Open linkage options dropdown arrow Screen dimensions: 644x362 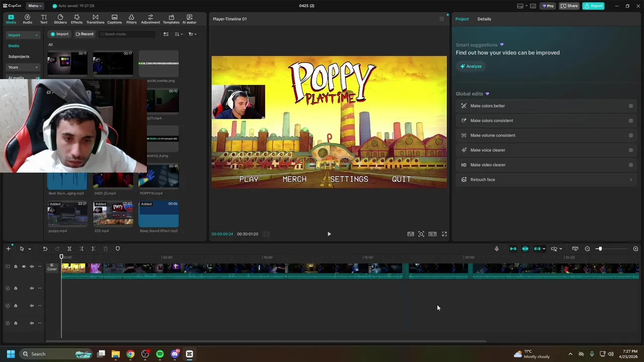[544, 249]
